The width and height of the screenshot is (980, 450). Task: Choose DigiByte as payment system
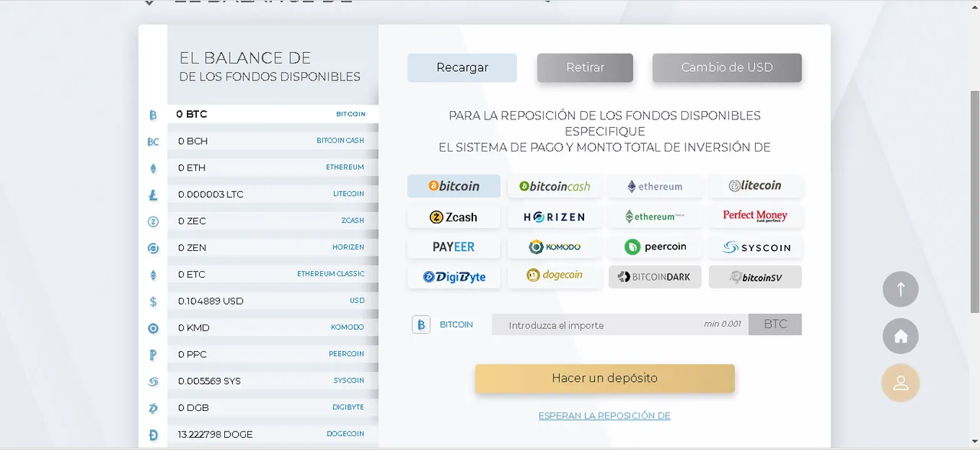(x=454, y=276)
